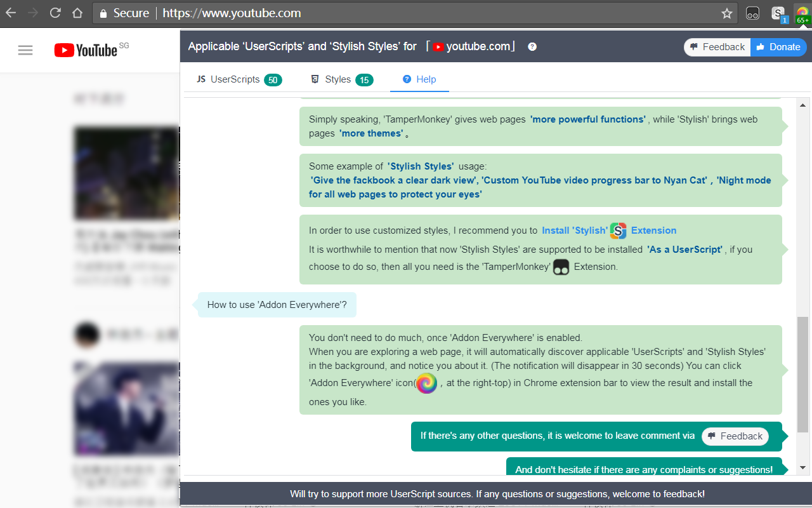This screenshot has height=508, width=812.
Task: Click the help panel vertical scrollbar thumb
Action: (803, 375)
